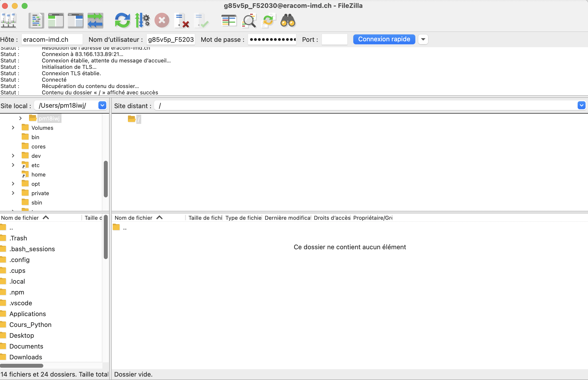Focus the Mot de passe field
Image resolution: width=588 pixels, height=380 pixels.
(x=272, y=40)
